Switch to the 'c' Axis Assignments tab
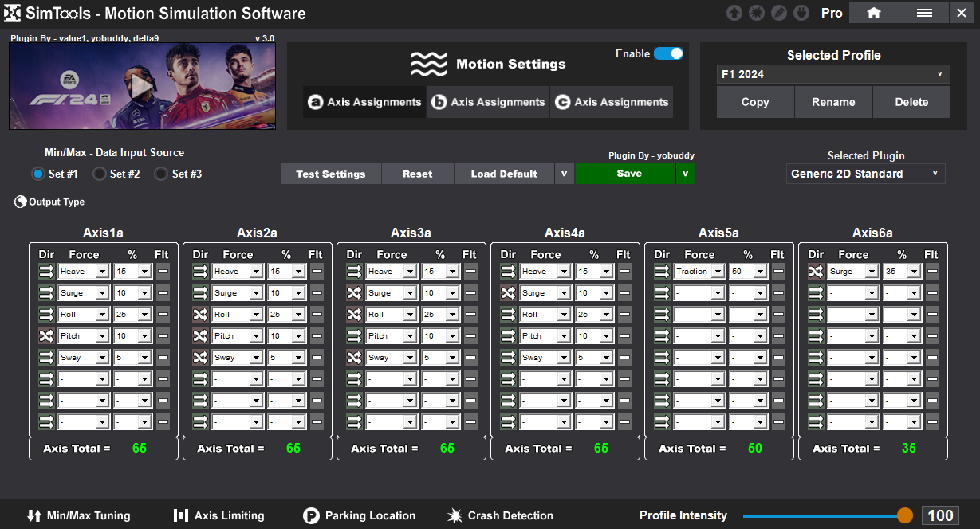Screen dimensions: 980x529 (x=612, y=102)
